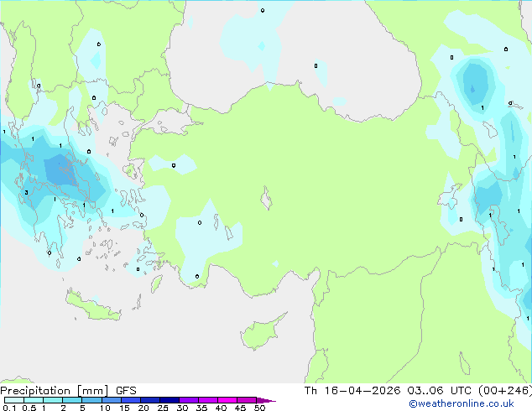
Task: Pick the magenta swatch for 40–45 mm
Action: (x=227, y=400)
